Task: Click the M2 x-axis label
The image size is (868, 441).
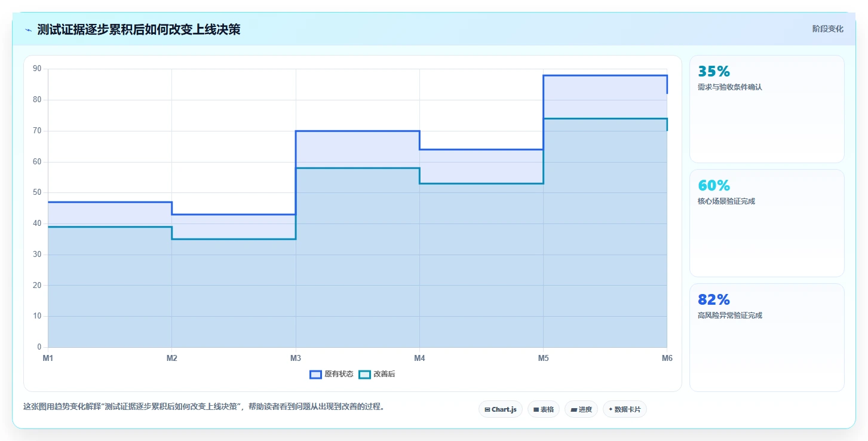Action: [171, 359]
